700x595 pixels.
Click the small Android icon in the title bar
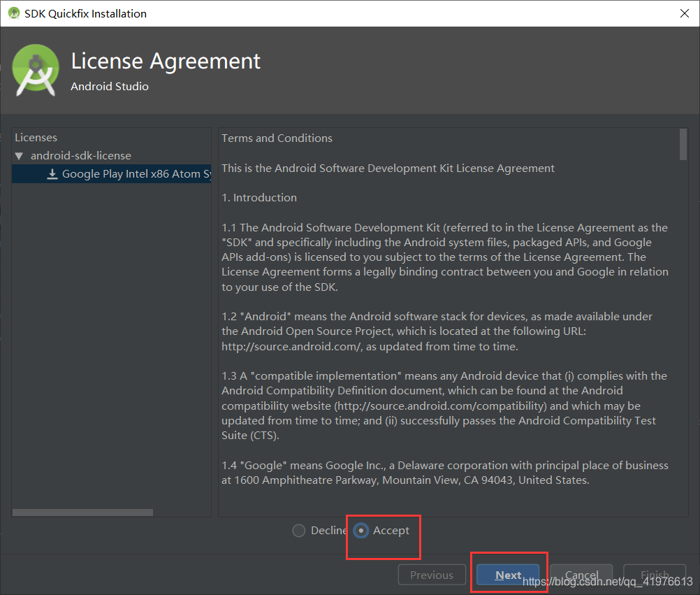point(13,13)
